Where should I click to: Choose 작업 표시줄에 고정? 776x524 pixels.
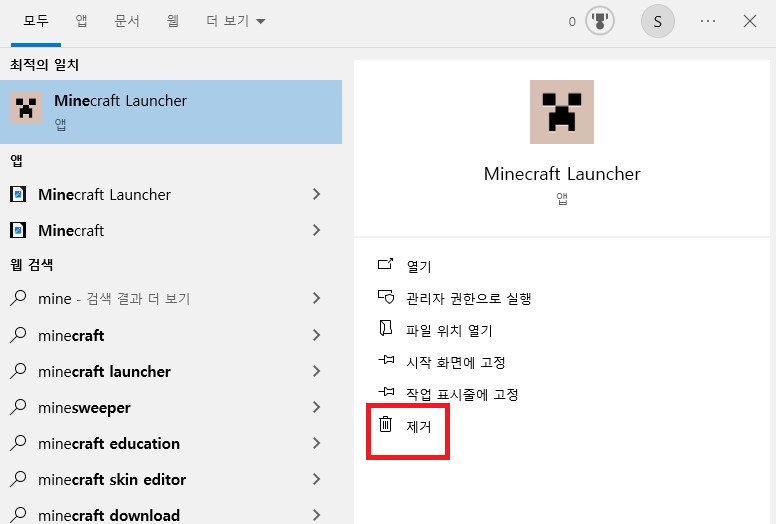click(462, 394)
